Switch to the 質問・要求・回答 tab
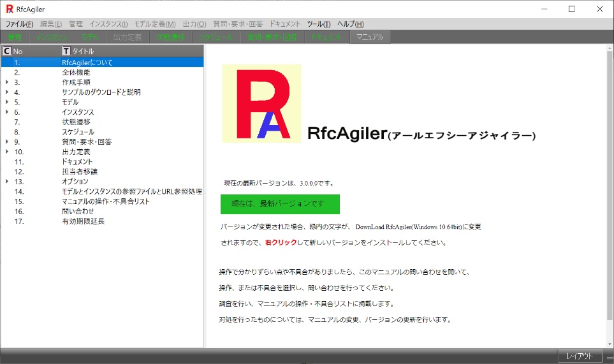 (x=272, y=37)
